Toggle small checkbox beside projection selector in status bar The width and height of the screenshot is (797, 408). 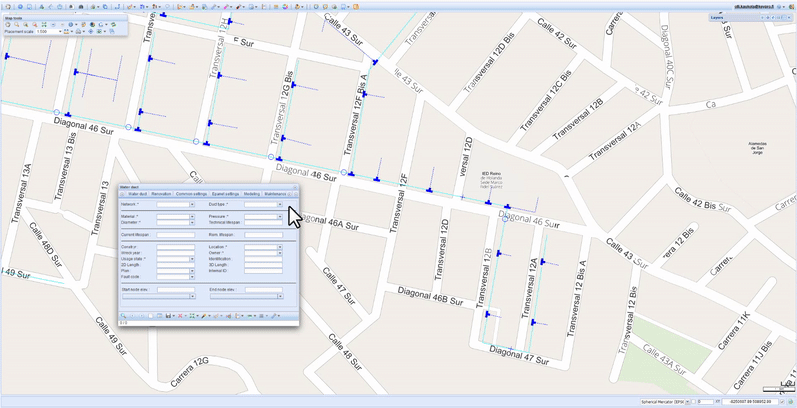coord(693,402)
